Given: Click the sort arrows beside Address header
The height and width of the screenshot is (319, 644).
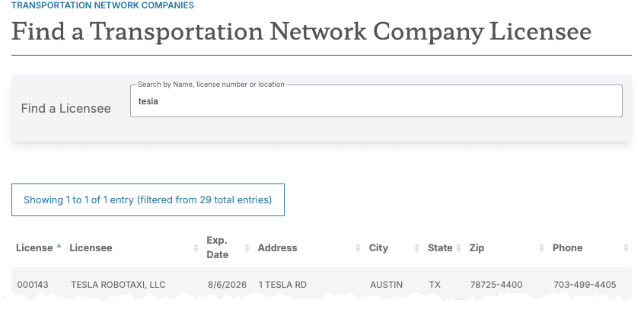Looking at the screenshot, I should click(359, 248).
